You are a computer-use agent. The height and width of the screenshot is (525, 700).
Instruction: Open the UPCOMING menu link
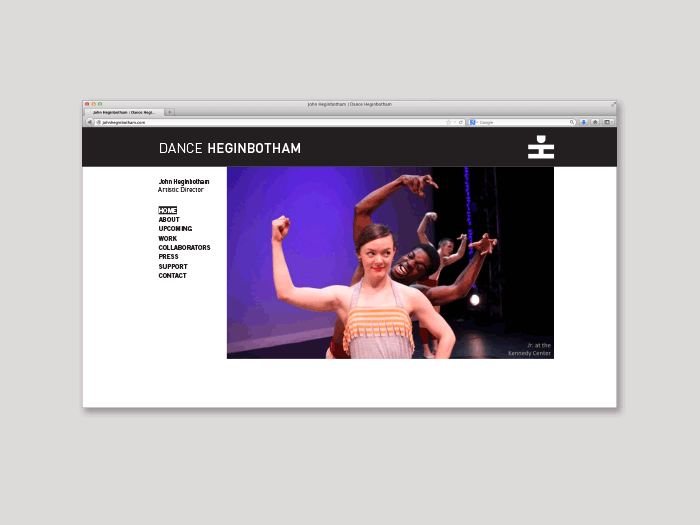pyautogui.click(x=175, y=229)
